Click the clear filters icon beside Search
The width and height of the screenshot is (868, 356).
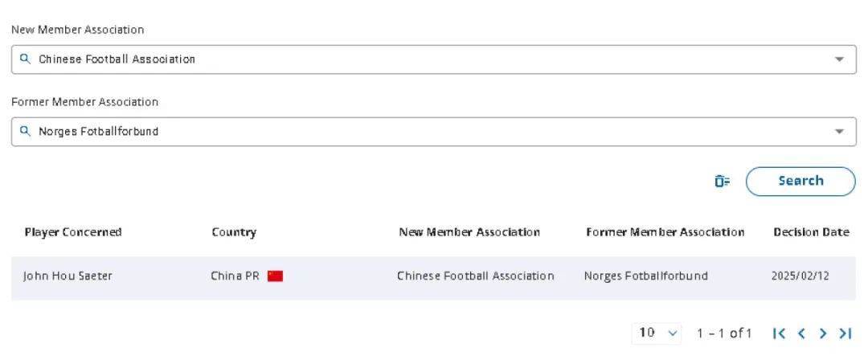(722, 182)
